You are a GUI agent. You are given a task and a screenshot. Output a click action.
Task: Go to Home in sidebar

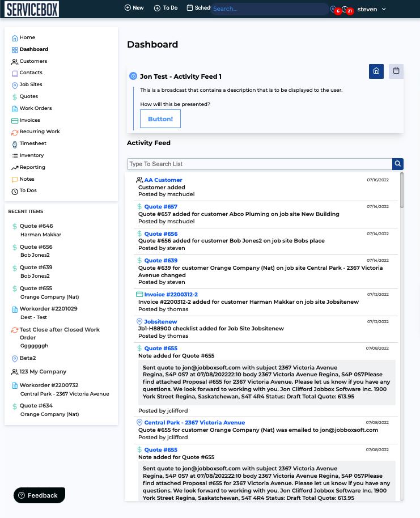[27, 37]
